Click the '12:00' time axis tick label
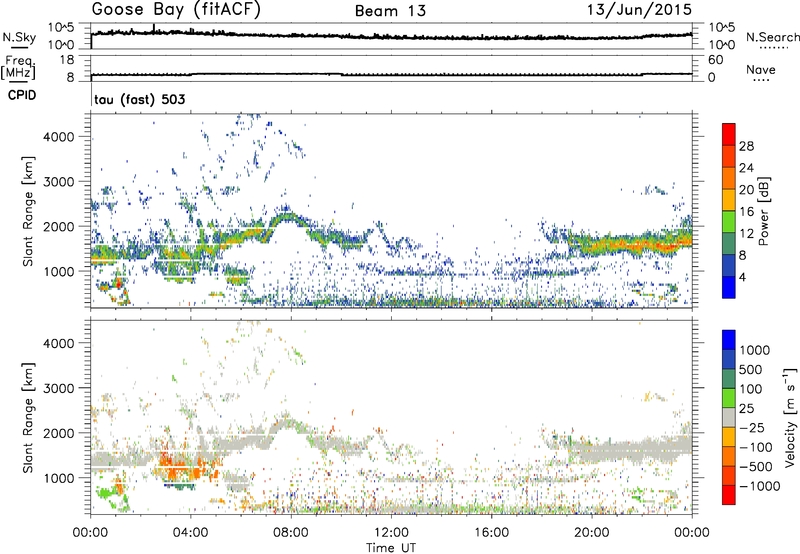The height and width of the screenshot is (554, 800). pyautogui.click(x=391, y=533)
